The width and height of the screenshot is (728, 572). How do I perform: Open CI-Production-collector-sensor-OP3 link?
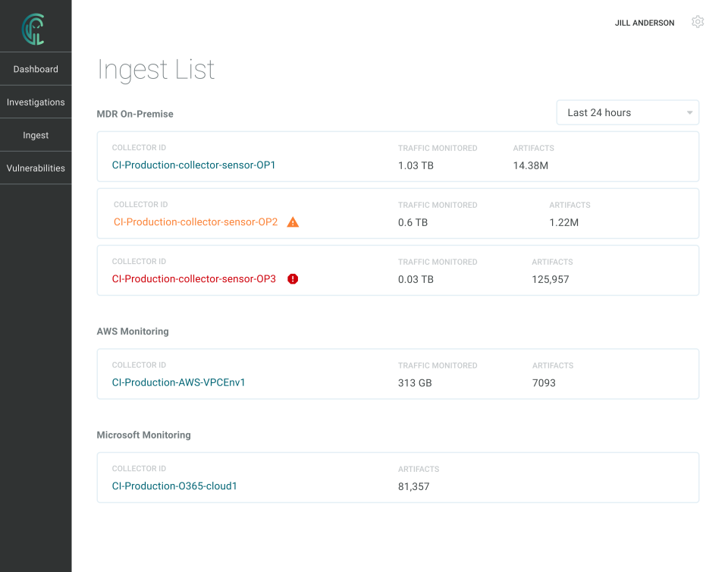click(x=193, y=278)
